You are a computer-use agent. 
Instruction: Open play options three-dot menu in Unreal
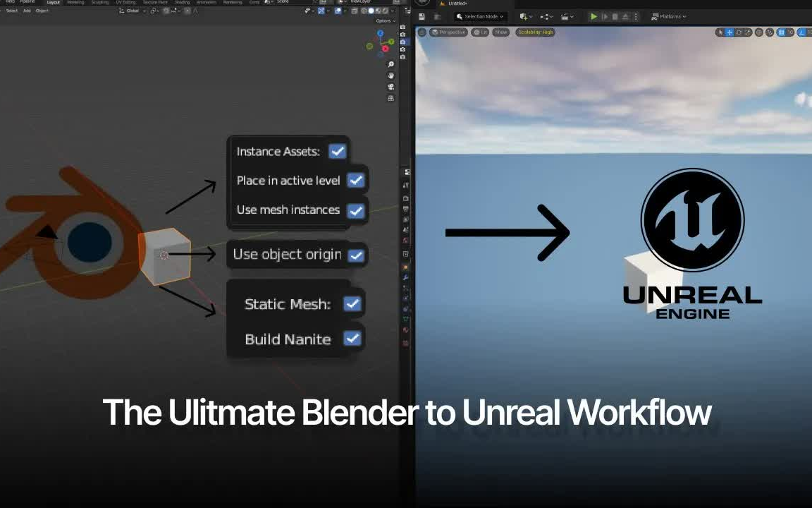(x=636, y=17)
